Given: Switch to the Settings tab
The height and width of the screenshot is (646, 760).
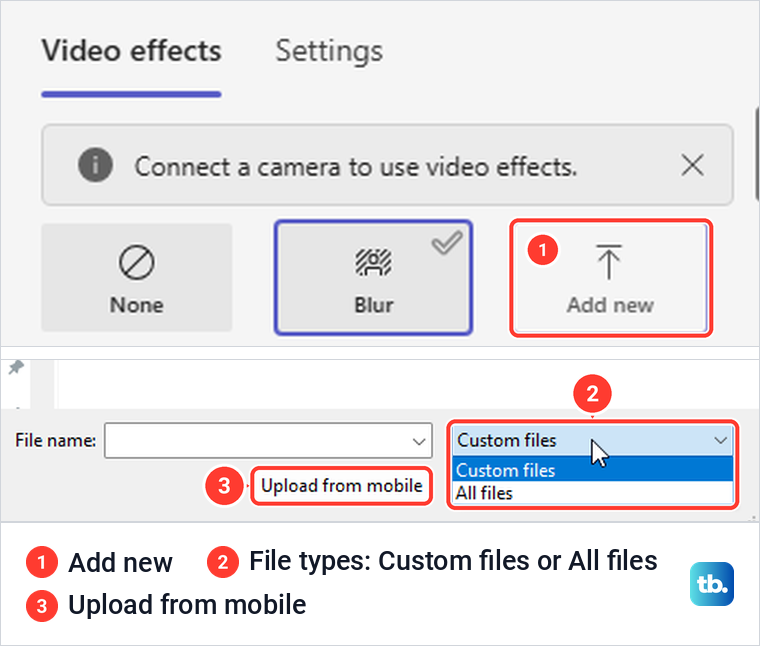Looking at the screenshot, I should 329,51.
